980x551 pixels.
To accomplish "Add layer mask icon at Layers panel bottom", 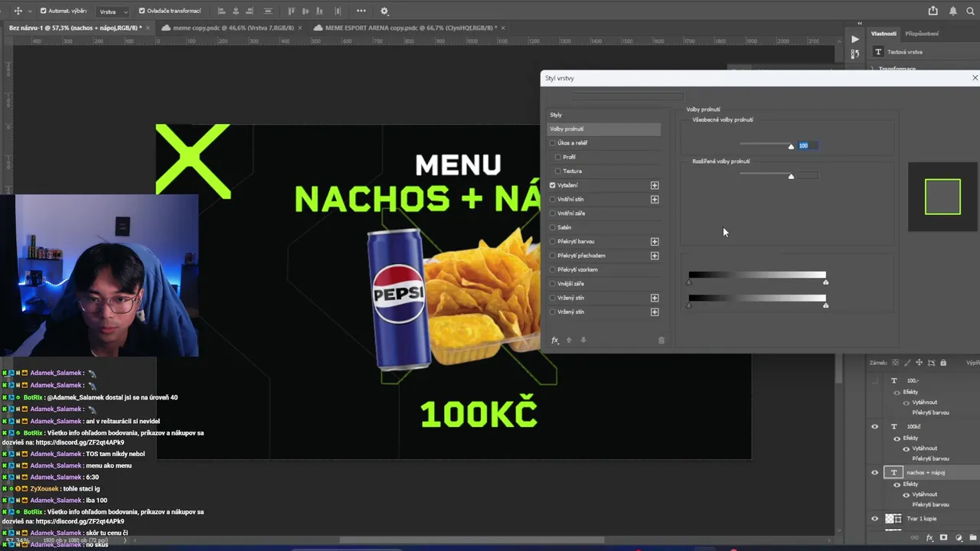I will click(x=944, y=538).
